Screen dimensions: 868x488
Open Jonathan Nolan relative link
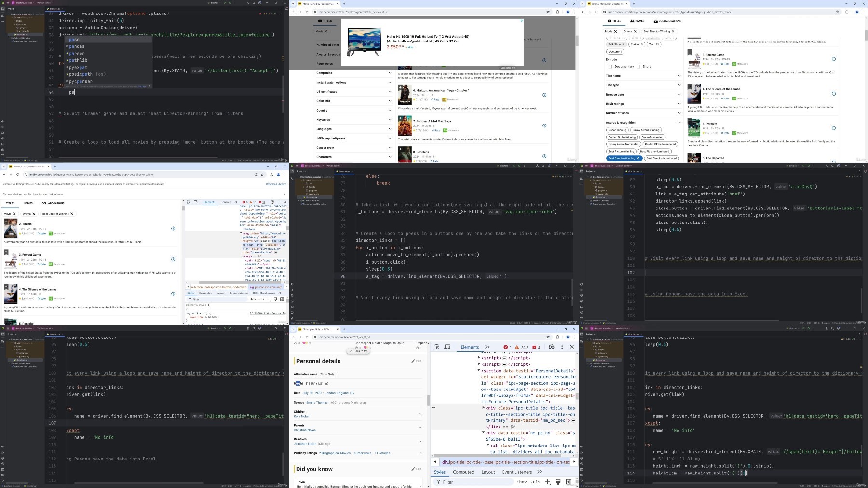305,443
